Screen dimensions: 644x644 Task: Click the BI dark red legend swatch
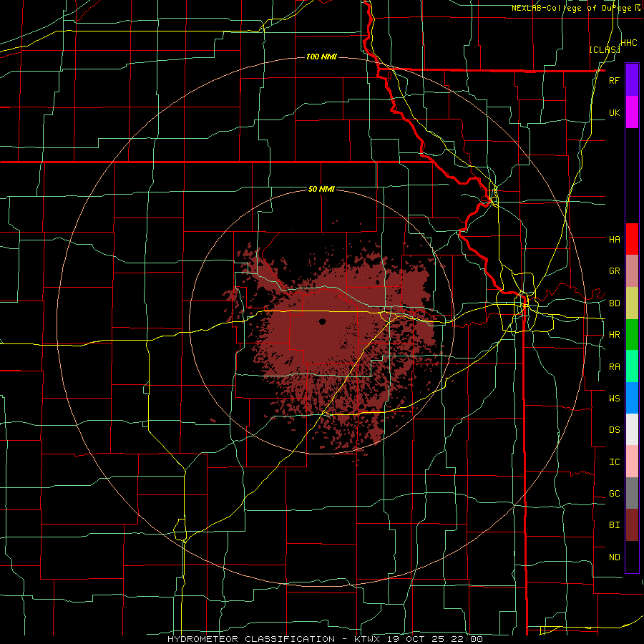tap(632, 525)
